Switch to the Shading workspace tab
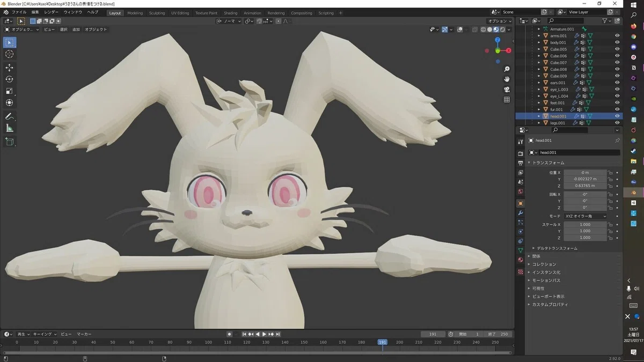This screenshot has height=362, width=644. 231,13
